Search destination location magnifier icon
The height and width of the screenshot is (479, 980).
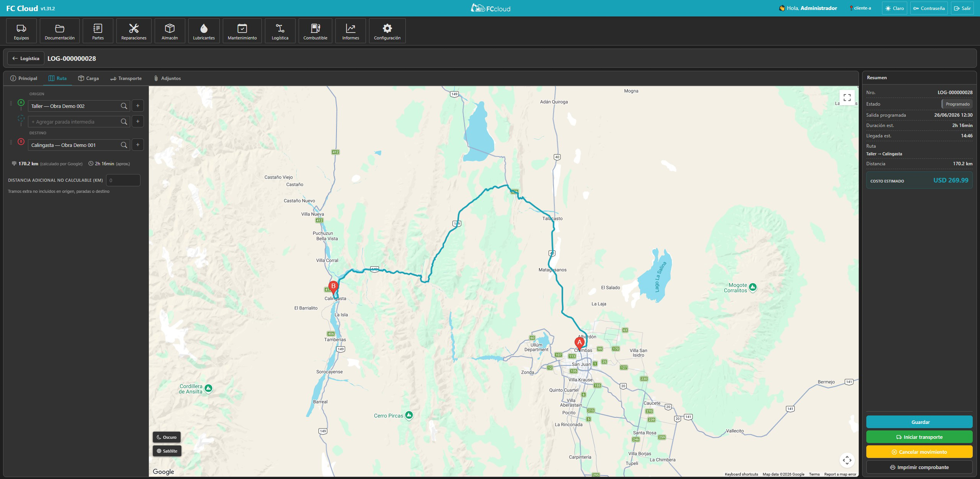(x=124, y=145)
